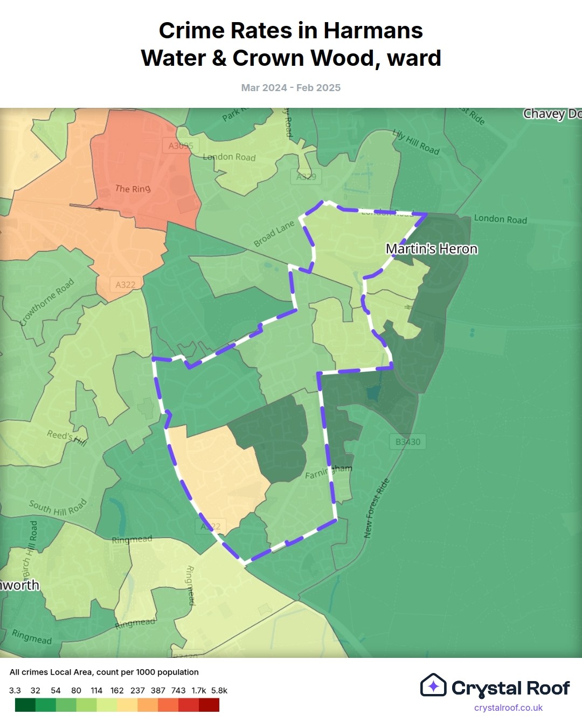582x728 pixels.
Task: Select the Reed's Hill road label
Action: pyautogui.click(x=66, y=437)
